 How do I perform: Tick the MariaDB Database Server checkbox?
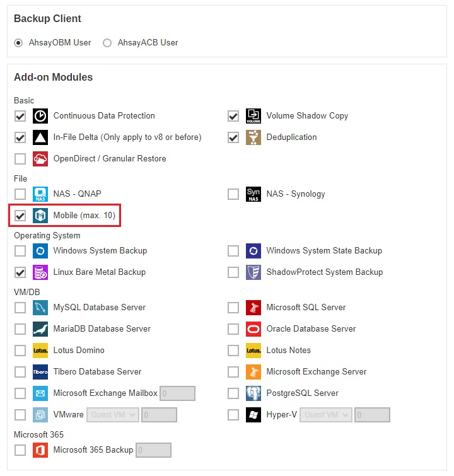20,329
